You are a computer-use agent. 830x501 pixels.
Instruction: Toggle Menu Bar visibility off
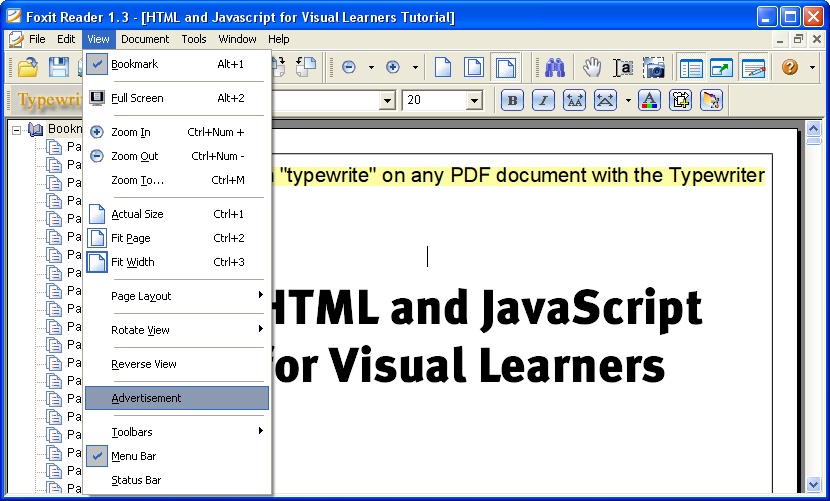tap(133, 456)
